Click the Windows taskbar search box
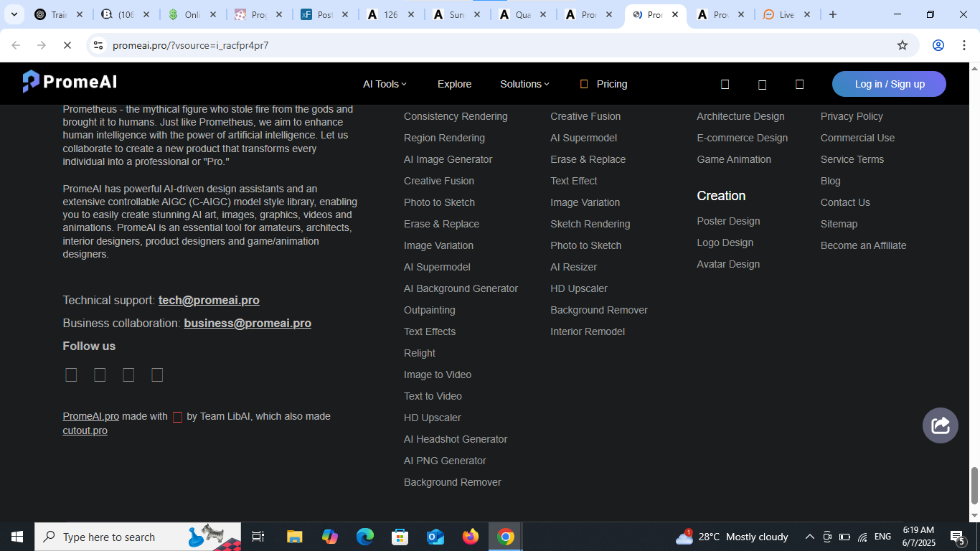This screenshot has height=551, width=980. [138, 537]
